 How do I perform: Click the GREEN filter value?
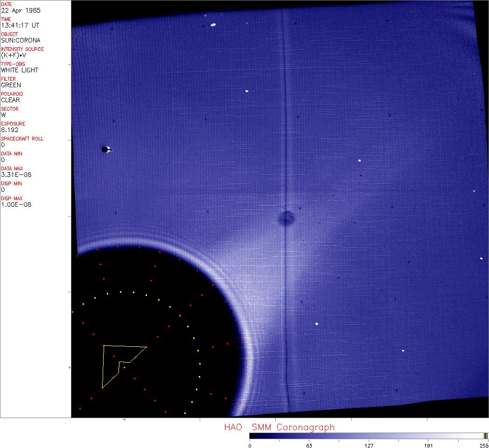[x=11, y=85]
